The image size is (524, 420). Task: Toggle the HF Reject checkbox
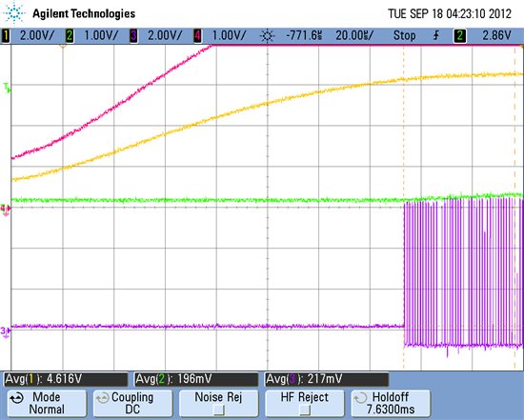pyautogui.click(x=305, y=410)
